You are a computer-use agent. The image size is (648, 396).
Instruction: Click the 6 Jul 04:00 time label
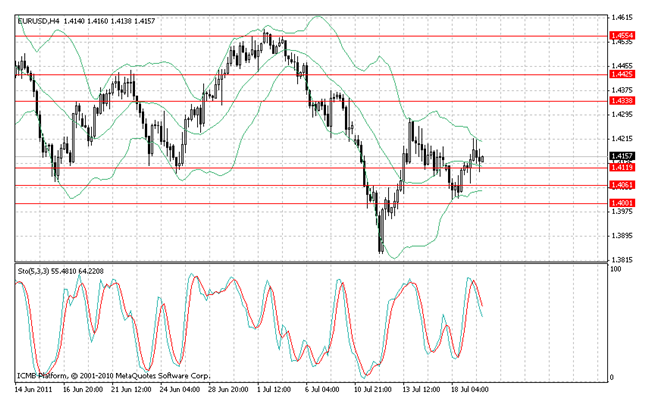pos(322,389)
